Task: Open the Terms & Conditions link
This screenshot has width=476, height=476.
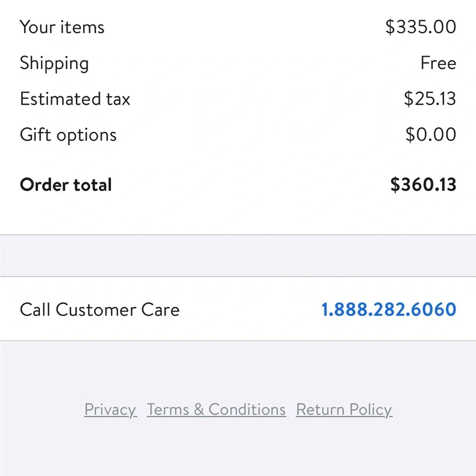Action: (x=216, y=409)
